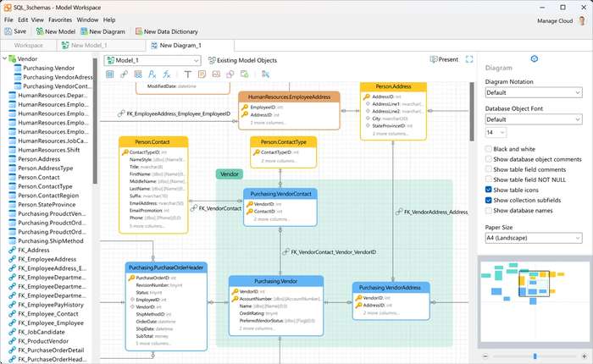The width and height of the screenshot is (593, 364).
Task: Click the Existing Model Objects button
Action: [242, 60]
